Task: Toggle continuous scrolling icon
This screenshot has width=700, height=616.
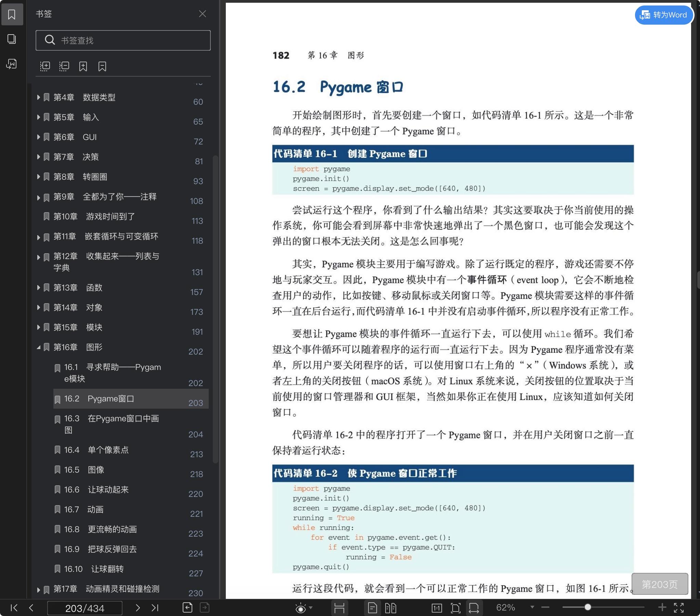Action: [339, 608]
